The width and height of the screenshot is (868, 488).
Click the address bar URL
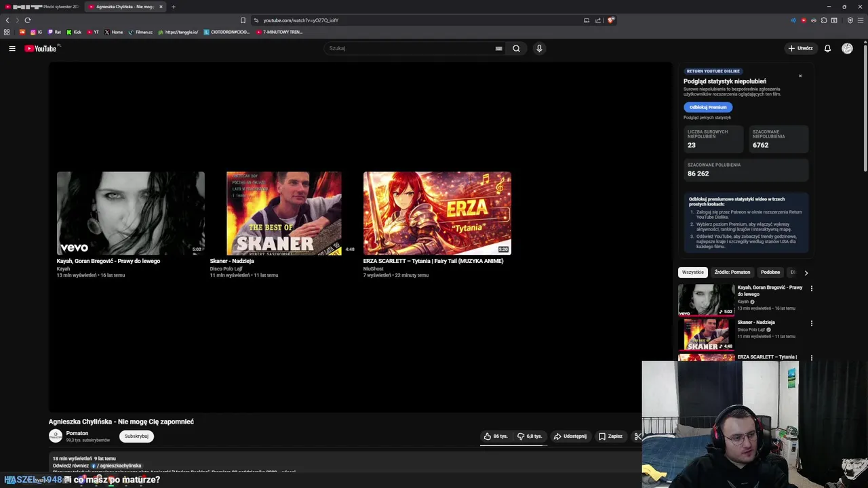pos(300,20)
